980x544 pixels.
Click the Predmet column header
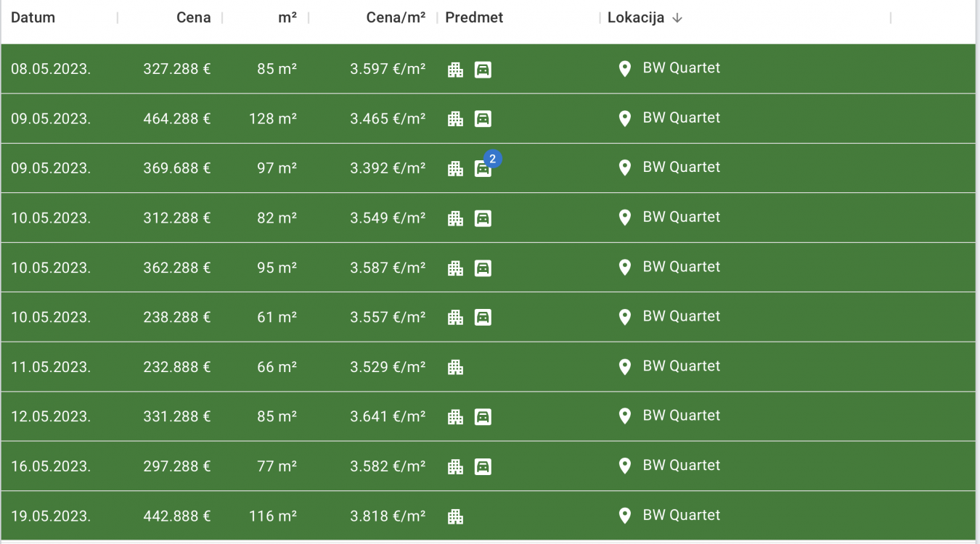pos(474,18)
